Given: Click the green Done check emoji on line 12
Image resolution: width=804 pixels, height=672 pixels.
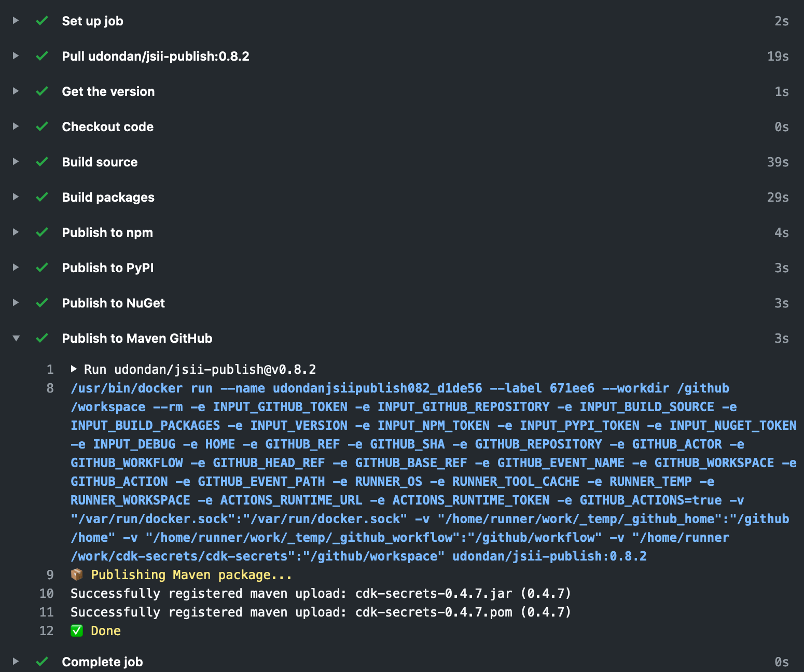Looking at the screenshot, I should point(77,631).
